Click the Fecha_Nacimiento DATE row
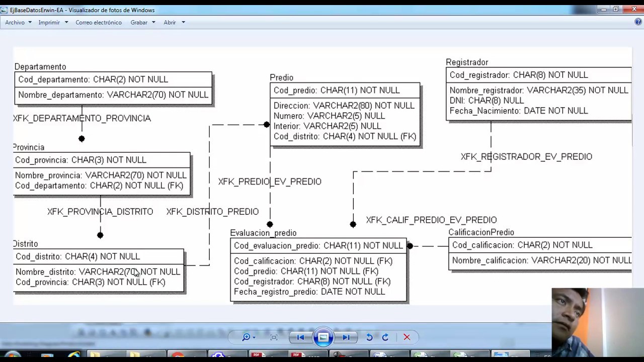 point(519,111)
